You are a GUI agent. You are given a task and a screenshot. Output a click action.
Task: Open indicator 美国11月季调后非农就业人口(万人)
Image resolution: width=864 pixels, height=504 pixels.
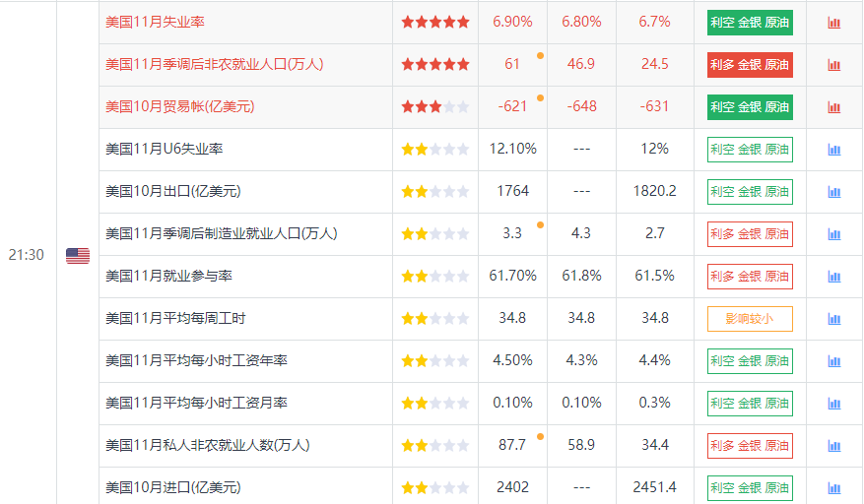[215, 64]
